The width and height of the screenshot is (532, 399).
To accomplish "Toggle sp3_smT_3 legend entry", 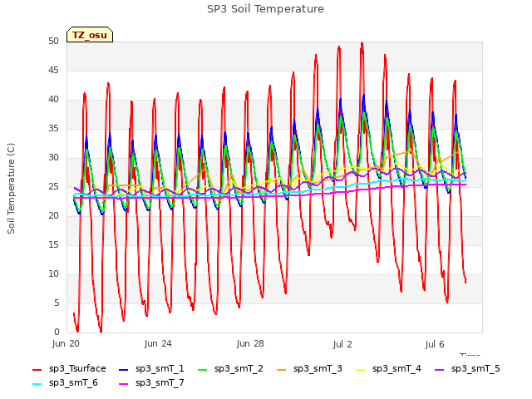I will coord(309,369).
